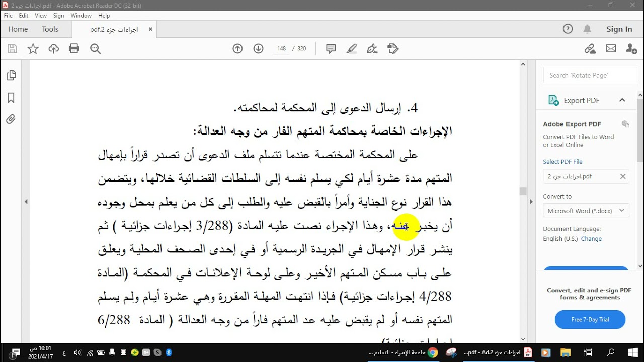Add a sticky note comment
The height and width of the screenshot is (362, 644).
(331, 48)
